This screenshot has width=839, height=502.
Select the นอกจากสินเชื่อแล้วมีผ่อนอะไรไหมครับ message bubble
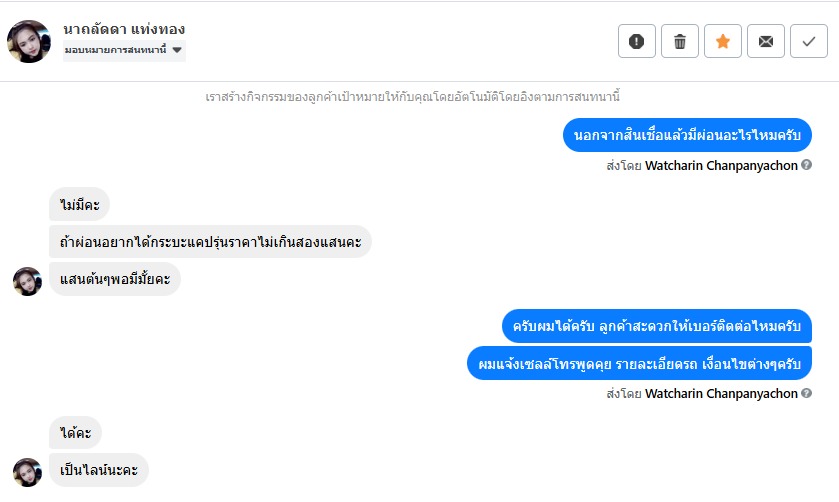point(687,135)
